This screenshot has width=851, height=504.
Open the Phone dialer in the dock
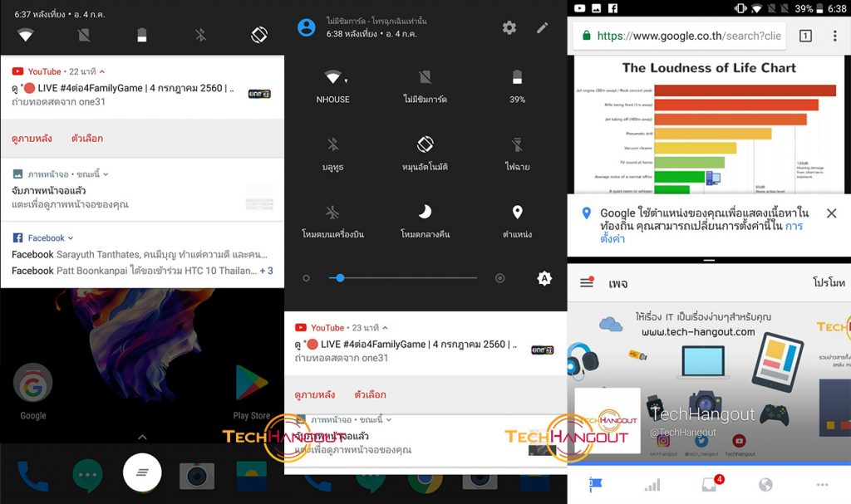[33, 476]
